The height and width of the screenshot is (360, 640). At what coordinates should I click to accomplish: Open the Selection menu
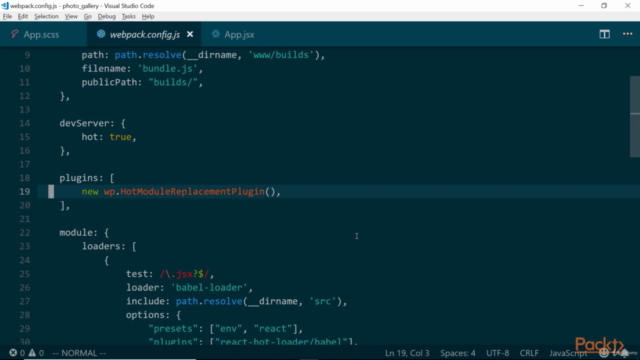46,16
